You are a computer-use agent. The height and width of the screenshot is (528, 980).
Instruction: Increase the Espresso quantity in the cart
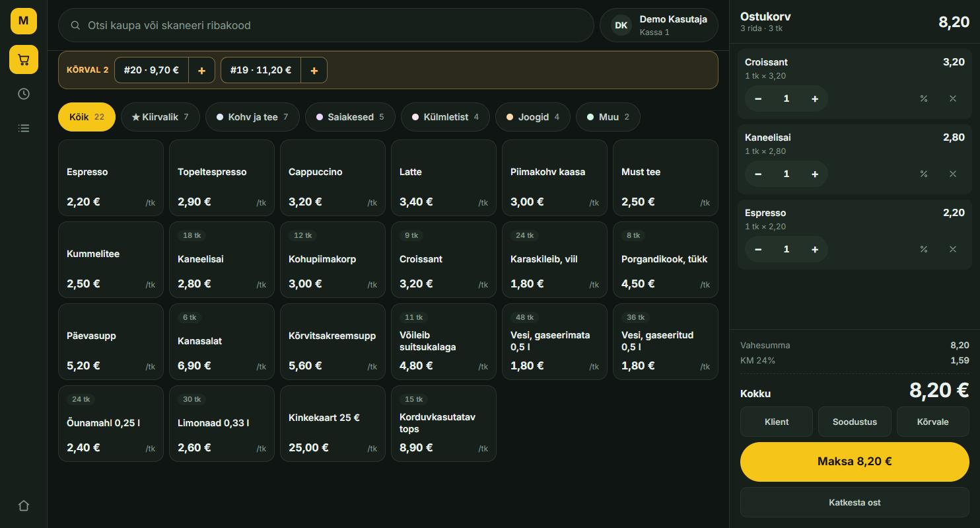pyautogui.click(x=815, y=249)
